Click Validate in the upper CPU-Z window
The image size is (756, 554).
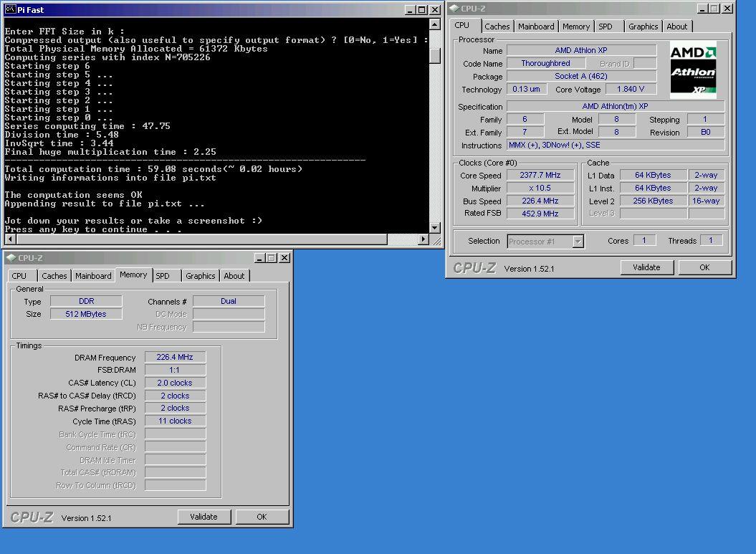(646, 267)
